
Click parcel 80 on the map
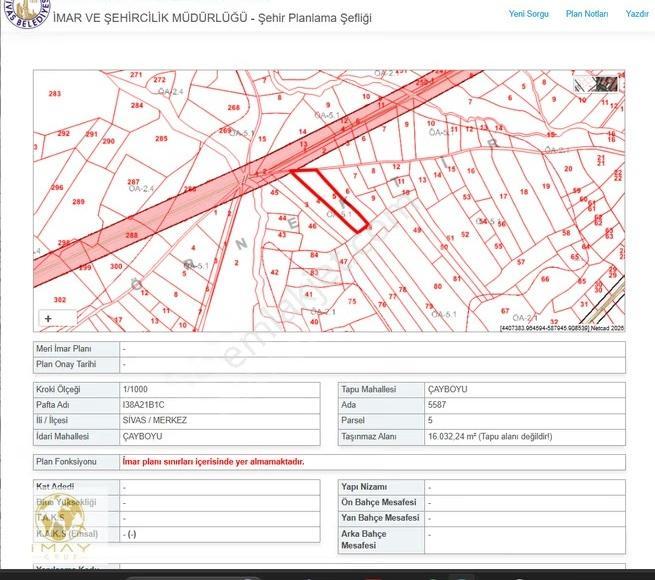point(437,286)
